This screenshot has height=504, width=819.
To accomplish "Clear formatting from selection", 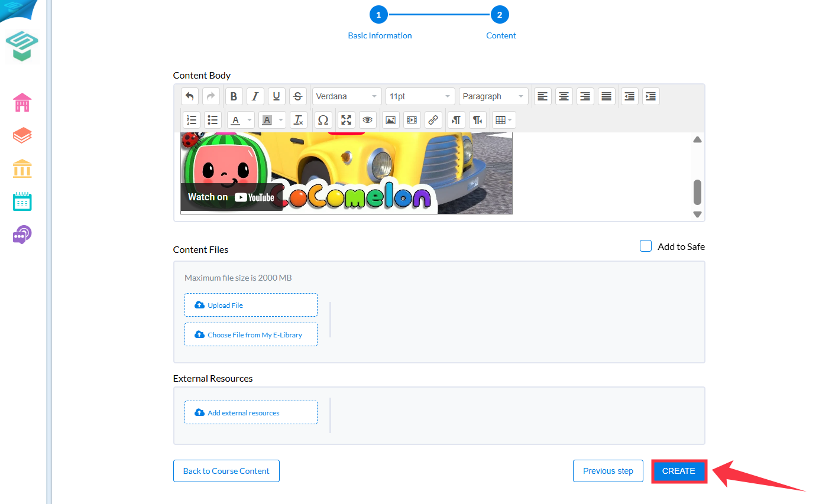I will pyautogui.click(x=299, y=120).
